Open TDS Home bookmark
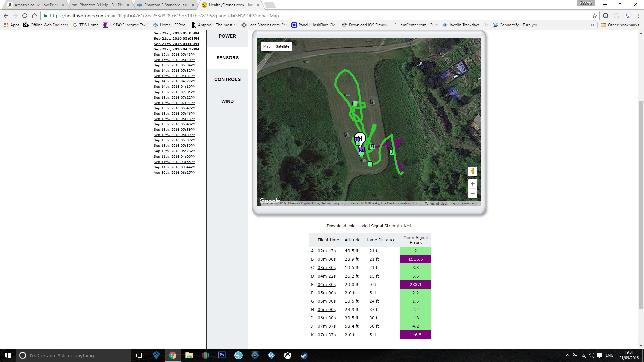The width and height of the screenshot is (644, 362). click(x=86, y=25)
